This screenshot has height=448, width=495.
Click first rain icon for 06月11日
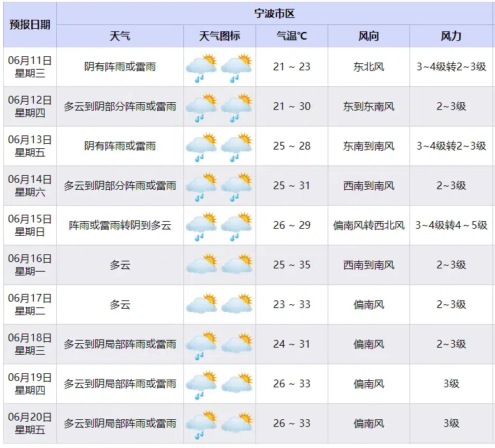[201, 68]
